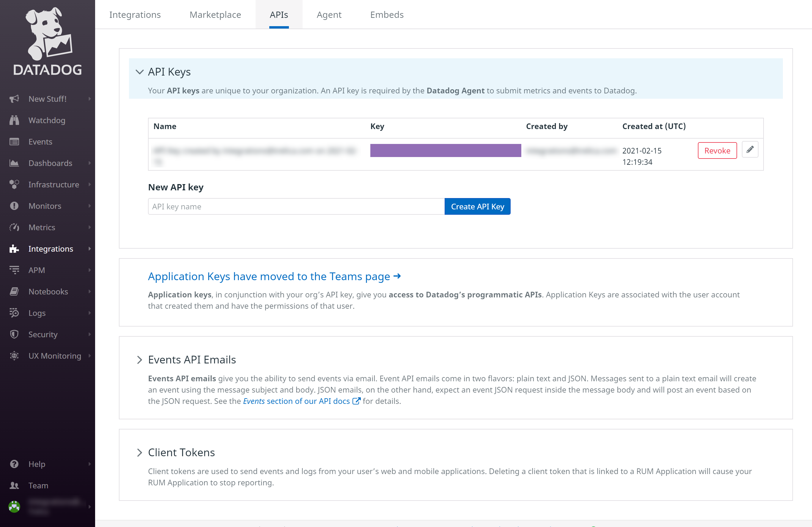The height and width of the screenshot is (527, 812).
Task: Click the Metrics gauge icon
Action: pos(14,227)
